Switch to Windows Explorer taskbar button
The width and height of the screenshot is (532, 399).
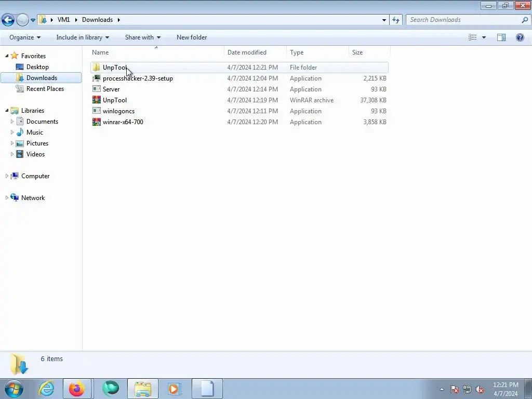[x=143, y=389]
